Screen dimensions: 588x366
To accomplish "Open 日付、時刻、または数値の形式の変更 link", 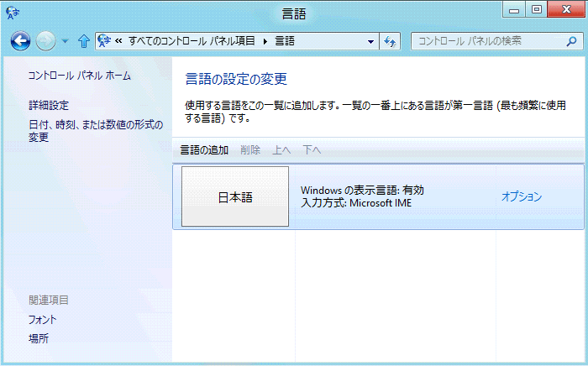I will [x=96, y=131].
